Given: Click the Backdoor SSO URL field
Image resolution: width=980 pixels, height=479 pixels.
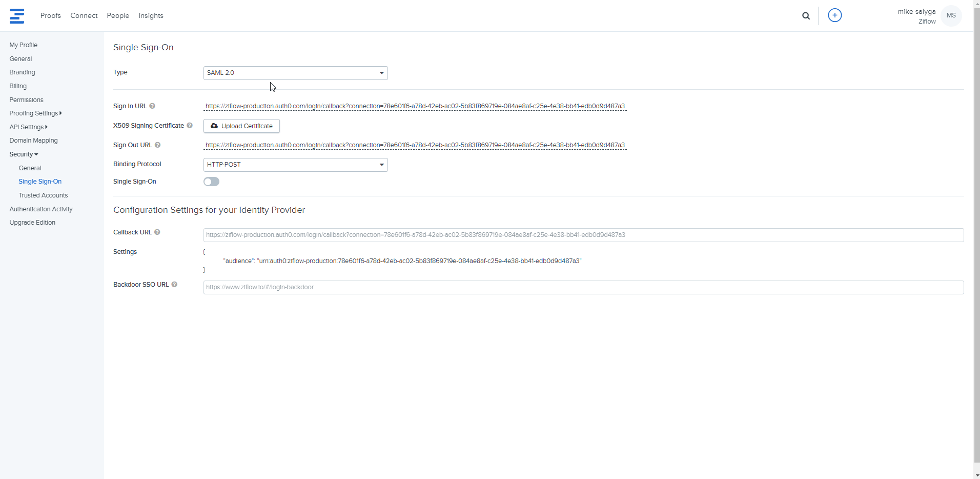Looking at the screenshot, I should pos(583,287).
